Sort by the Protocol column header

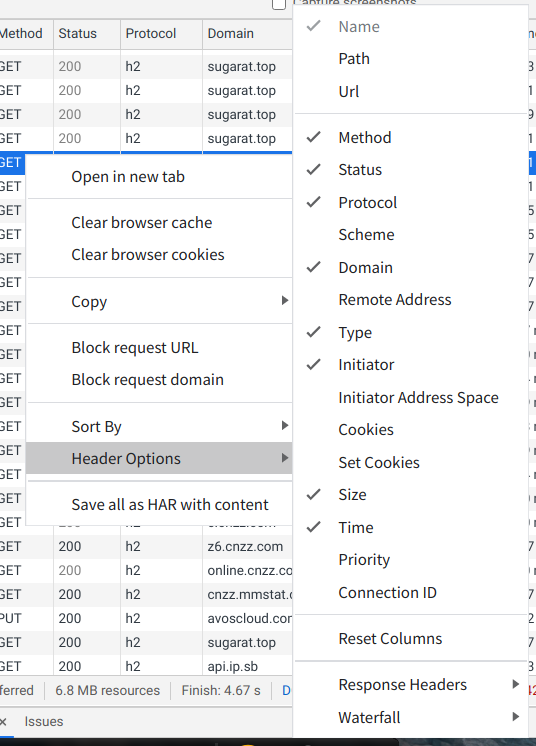(161, 34)
